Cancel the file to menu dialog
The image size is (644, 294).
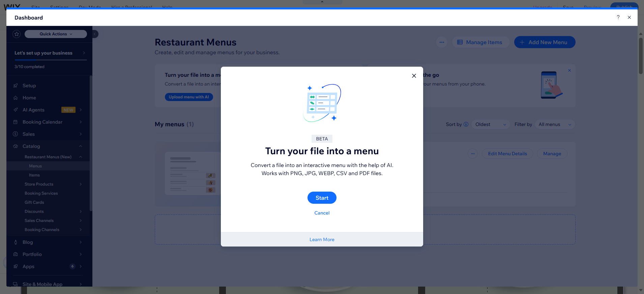[322, 213]
